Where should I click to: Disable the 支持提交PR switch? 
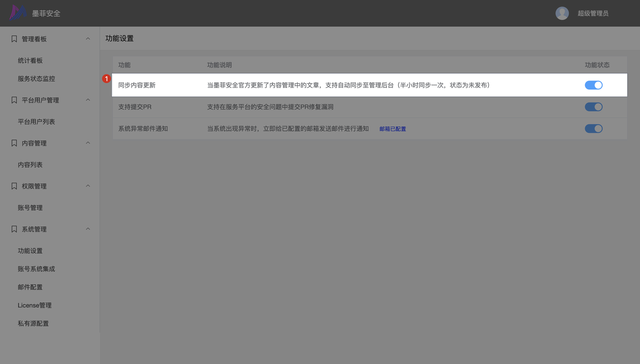[593, 107]
